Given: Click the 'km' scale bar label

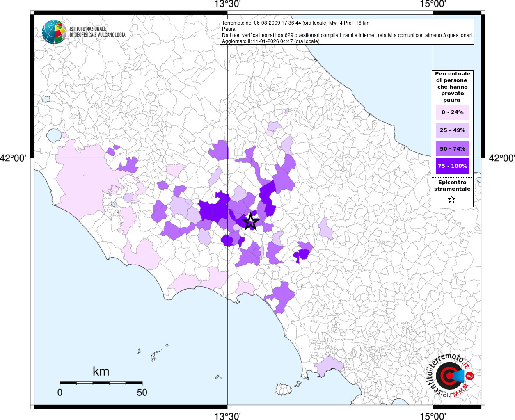Looking at the screenshot, I should 101,372.
